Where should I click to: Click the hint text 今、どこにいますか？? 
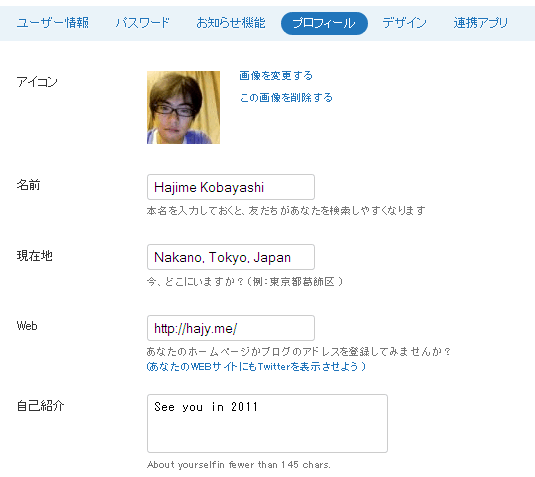coord(245,281)
